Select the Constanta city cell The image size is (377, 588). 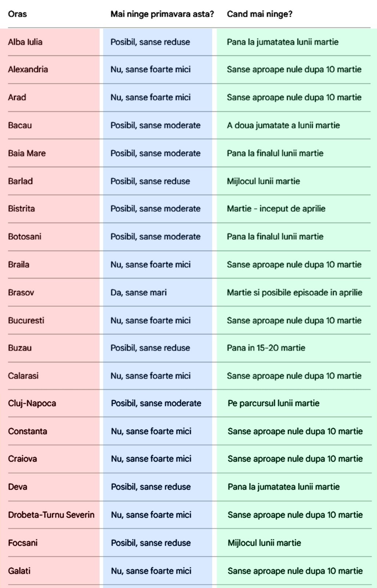(x=28, y=431)
